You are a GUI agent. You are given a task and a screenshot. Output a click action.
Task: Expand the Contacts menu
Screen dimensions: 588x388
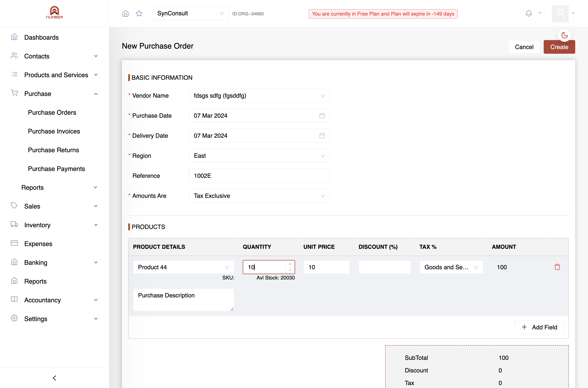point(54,56)
